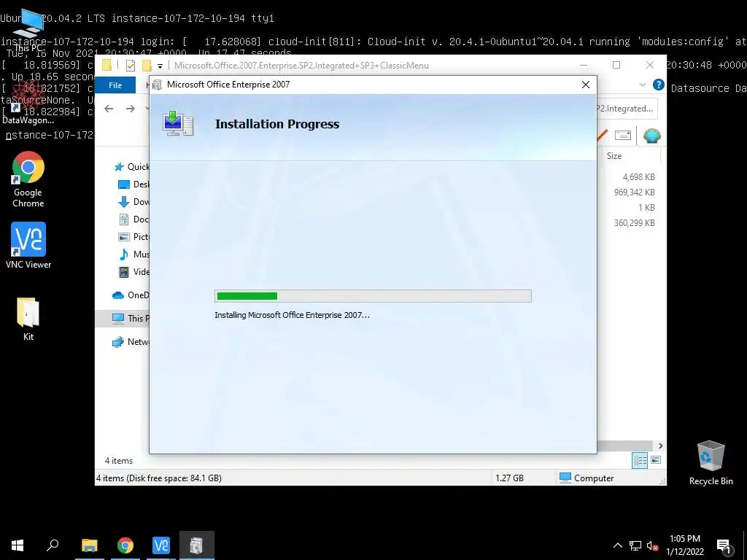Click New folder icon in Explorer title bar

pos(147,65)
